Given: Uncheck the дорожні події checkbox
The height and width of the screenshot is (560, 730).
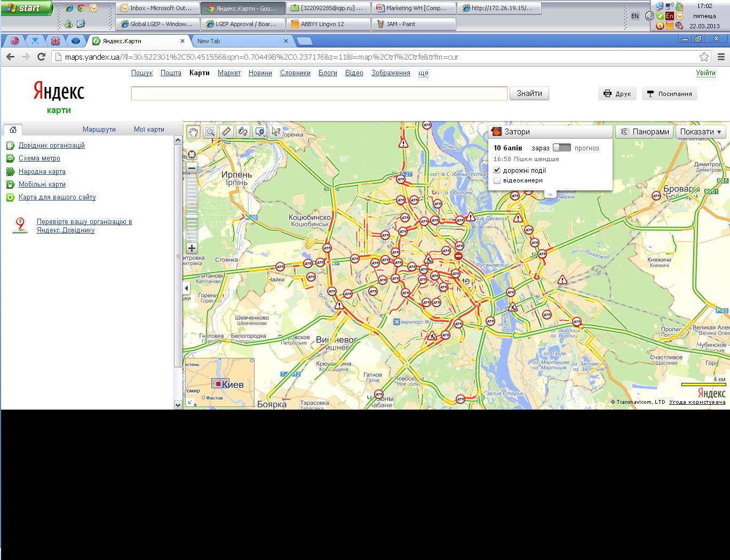Looking at the screenshot, I should (497, 170).
